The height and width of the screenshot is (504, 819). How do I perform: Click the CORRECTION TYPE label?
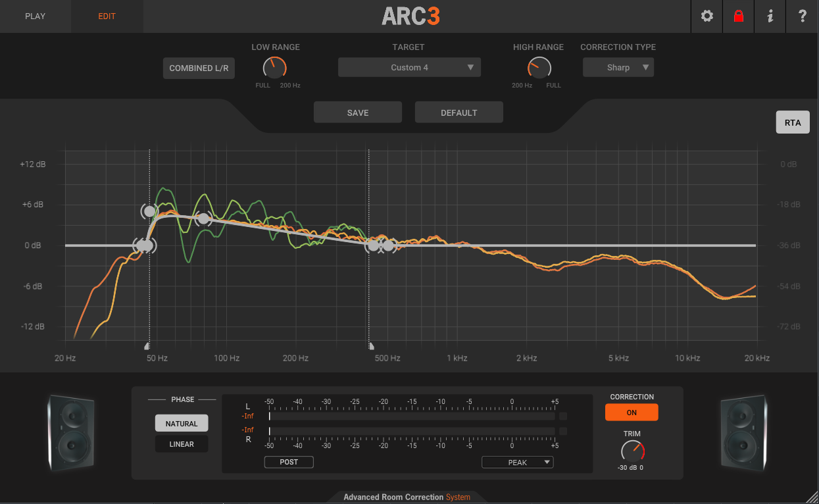[x=618, y=47]
